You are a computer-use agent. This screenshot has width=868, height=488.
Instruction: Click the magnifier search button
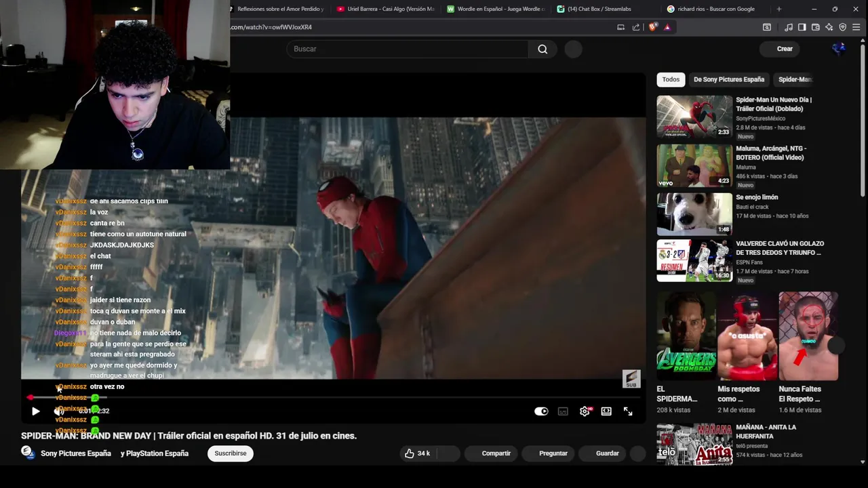542,49
